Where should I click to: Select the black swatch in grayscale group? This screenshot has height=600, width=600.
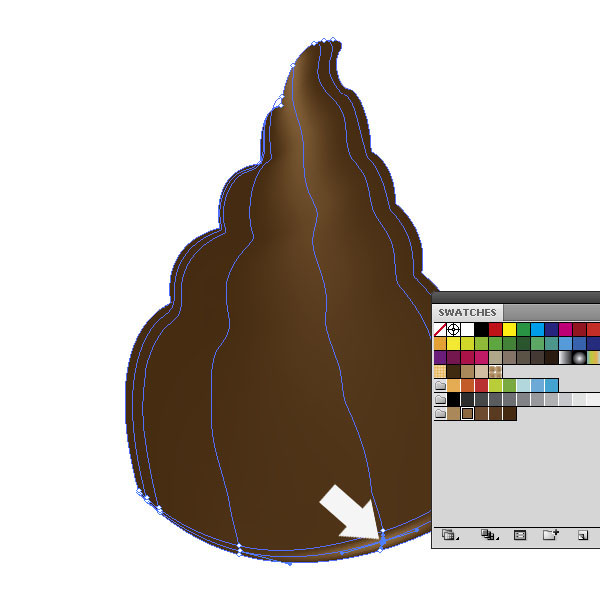(x=453, y=399)
